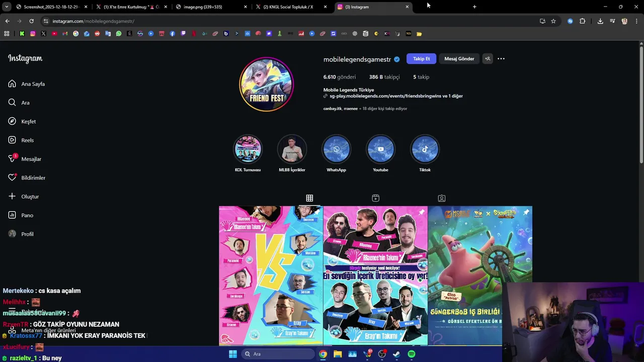
Task: Open the apps grid in bookmarks bar
Action: 7,34
